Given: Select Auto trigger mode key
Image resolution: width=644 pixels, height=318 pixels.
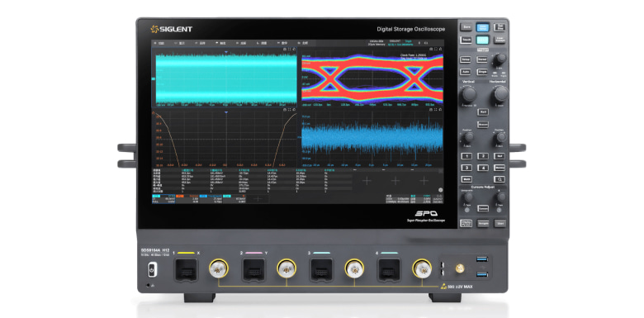Looking at the screenshot, I should tap(466, 72).
